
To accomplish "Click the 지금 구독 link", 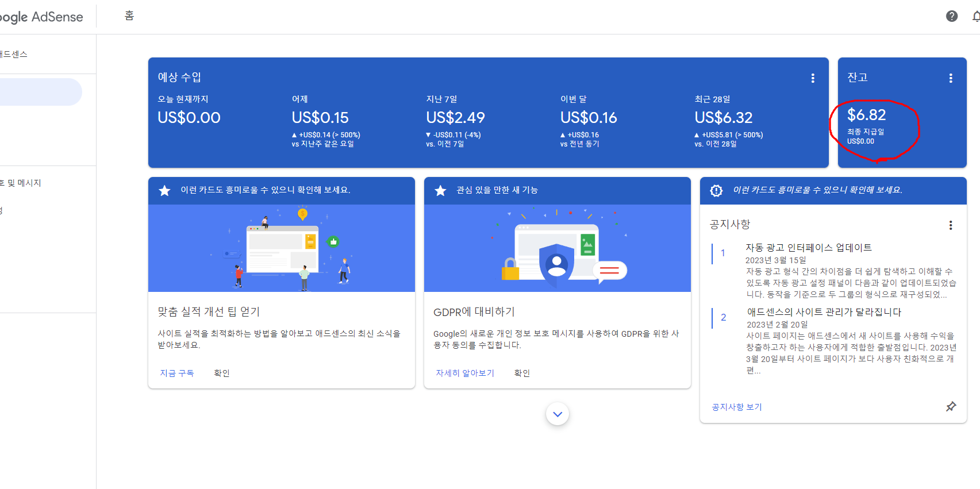I will click(177, 373).
